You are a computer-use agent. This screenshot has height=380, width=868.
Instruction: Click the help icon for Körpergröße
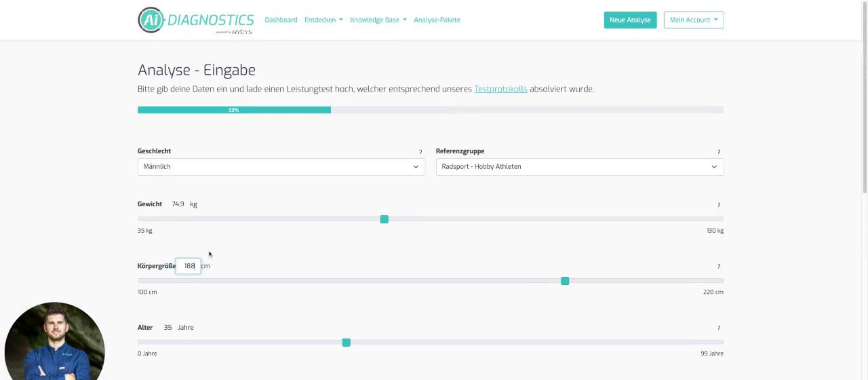click(719, 267)
